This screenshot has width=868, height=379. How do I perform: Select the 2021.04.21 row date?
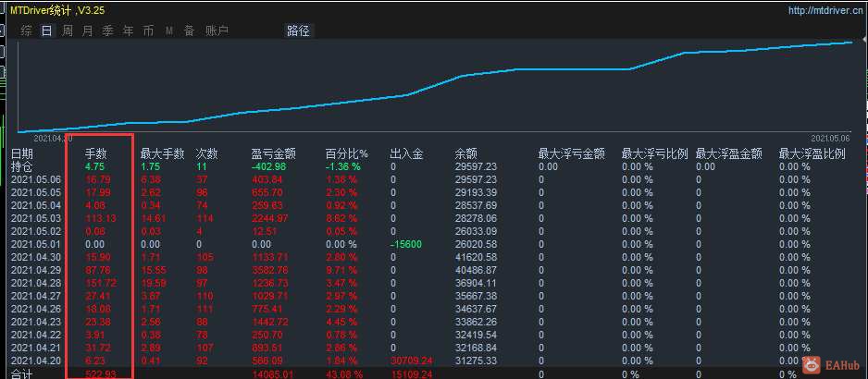click(x=36, y=348)
